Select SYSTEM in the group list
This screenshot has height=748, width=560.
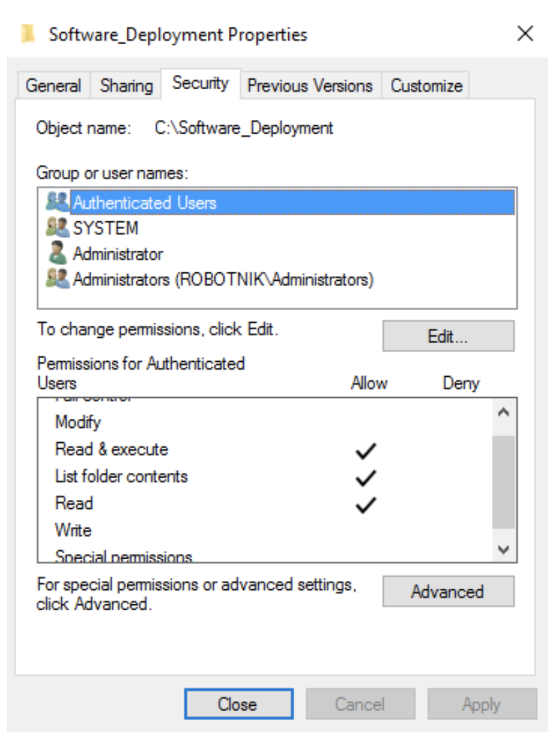(106, 228)
